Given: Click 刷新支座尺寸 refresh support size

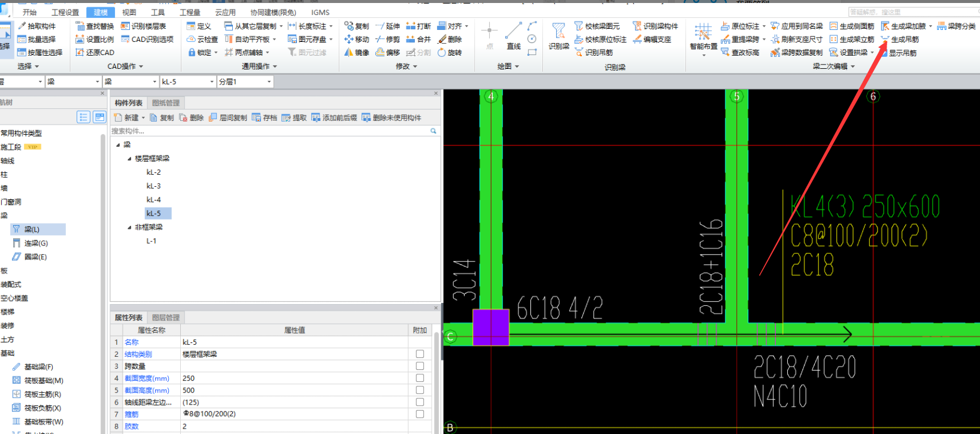Looking at the screenshot, I should click(x=796, y=39).
